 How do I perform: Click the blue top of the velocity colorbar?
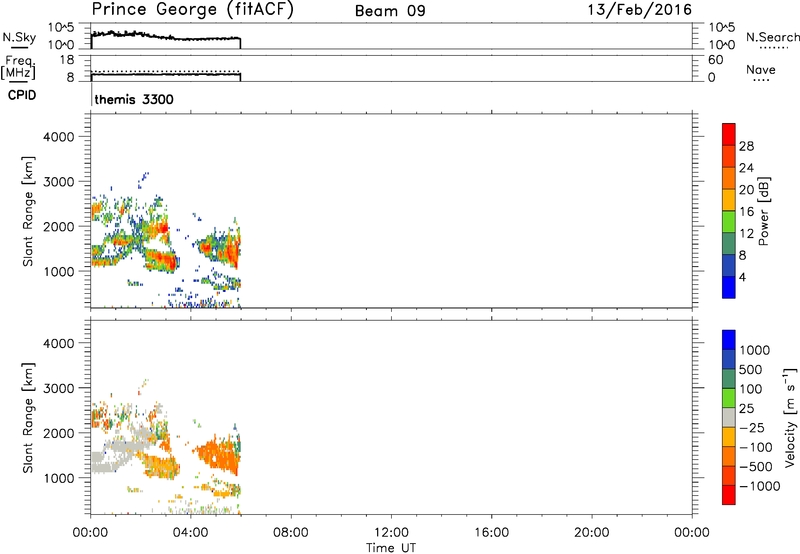point(729,339)
